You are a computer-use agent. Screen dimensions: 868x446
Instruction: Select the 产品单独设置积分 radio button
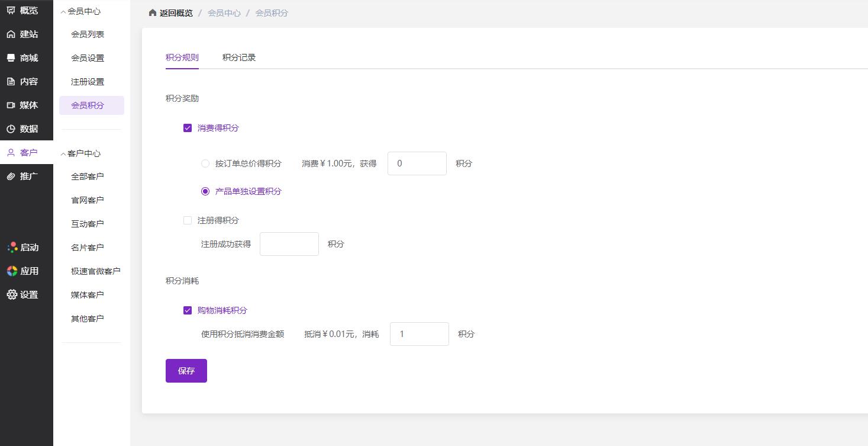coord(205,191)
